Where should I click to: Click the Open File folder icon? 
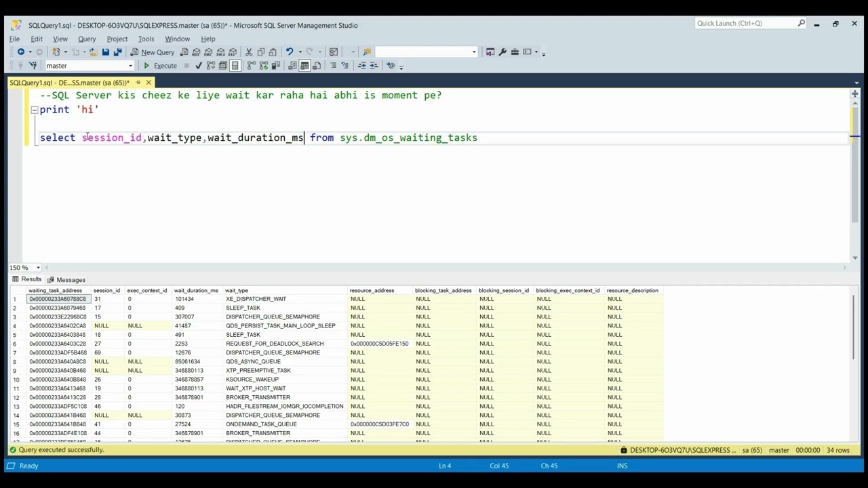tap(93, 52)
